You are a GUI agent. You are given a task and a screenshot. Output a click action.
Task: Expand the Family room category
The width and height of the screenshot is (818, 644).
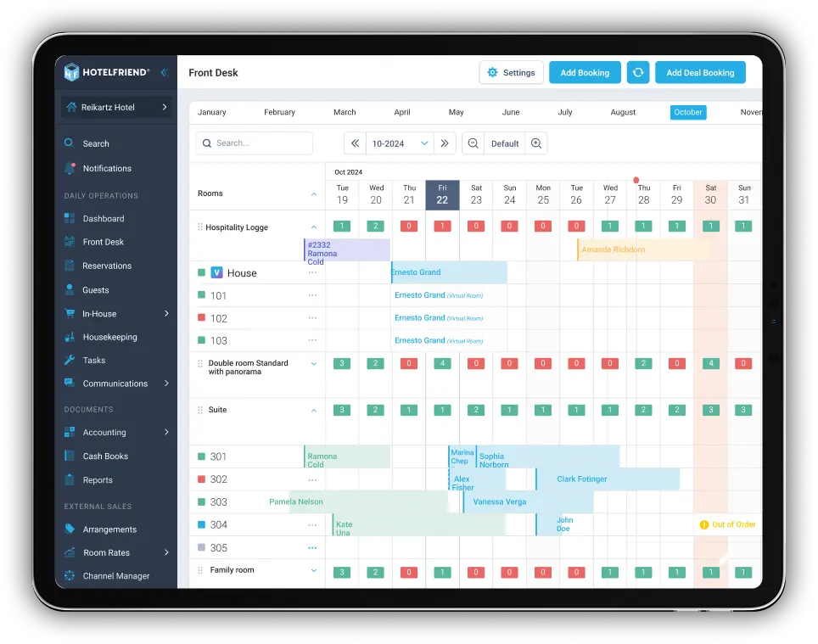point(314,570)
